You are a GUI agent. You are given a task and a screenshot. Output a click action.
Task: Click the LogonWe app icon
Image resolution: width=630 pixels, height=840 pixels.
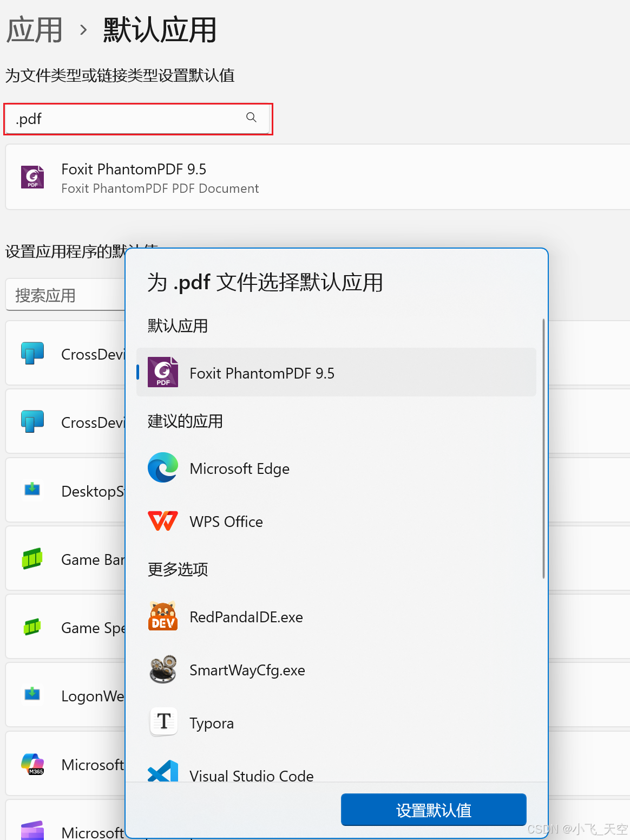coord(32,693)
